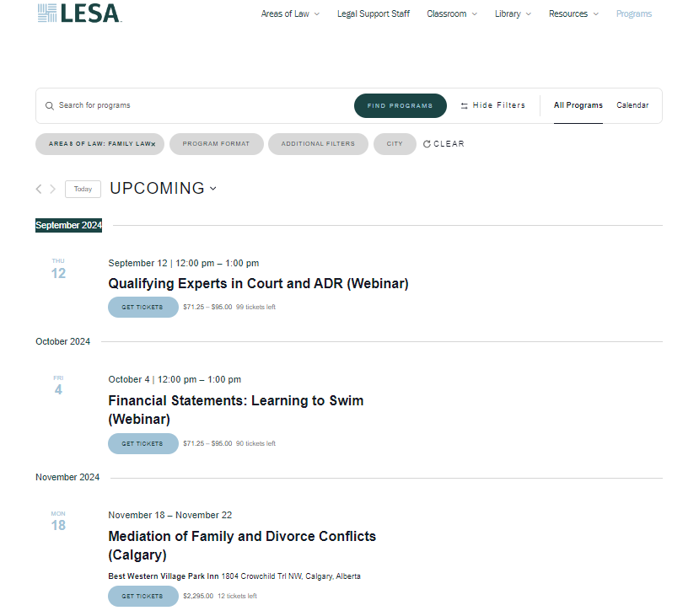Click the search magnifier icon
The width and height of the screenshot is (699, 616).
50,106
